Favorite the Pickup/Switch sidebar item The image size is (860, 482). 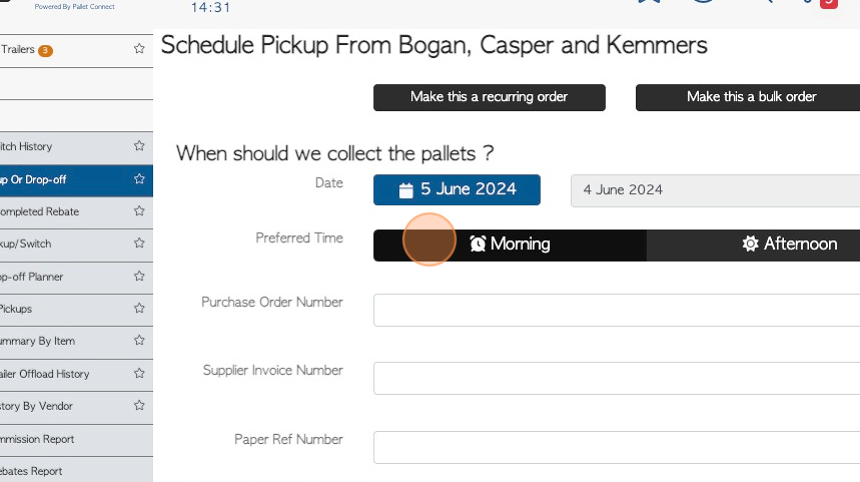pos(139,243)
